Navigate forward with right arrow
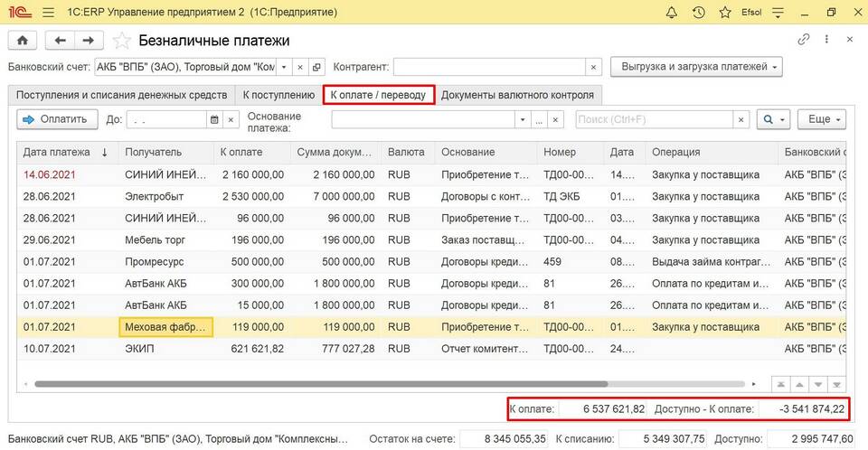This screenshot has height=450, width=868. click(x=88, y=41)
